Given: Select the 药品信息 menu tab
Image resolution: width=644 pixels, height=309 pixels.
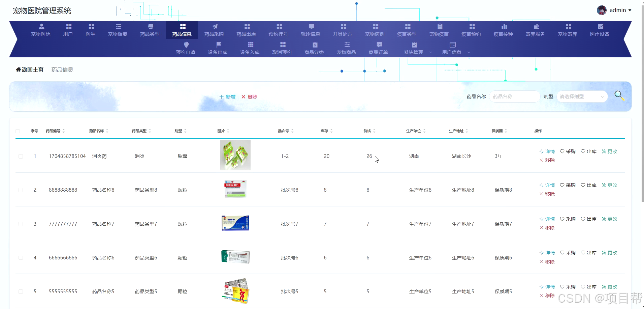Looking at the screenshot, I should point(182,30).
